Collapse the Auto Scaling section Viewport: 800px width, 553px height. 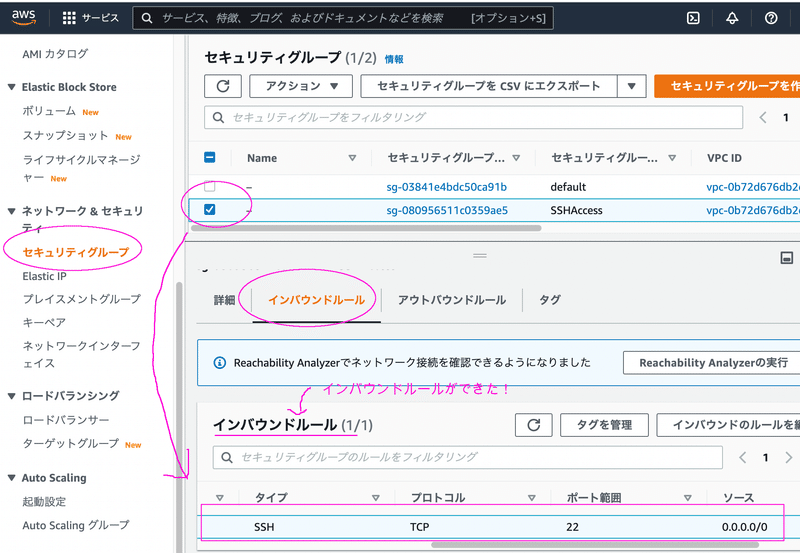11,478
